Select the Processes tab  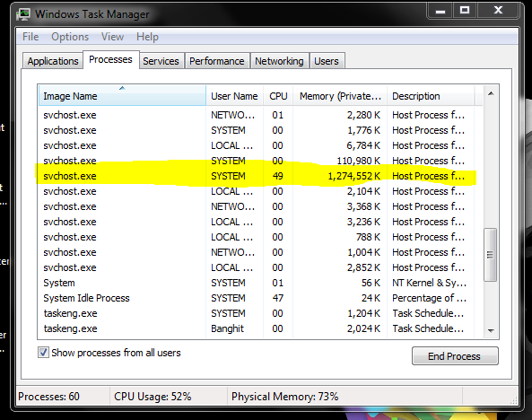tap(110, 60)
